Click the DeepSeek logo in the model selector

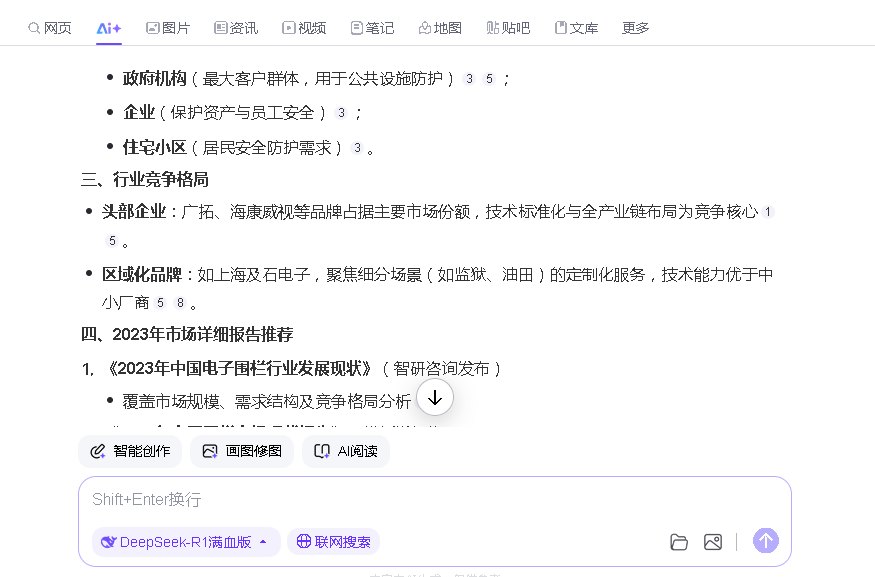[107, 541]
